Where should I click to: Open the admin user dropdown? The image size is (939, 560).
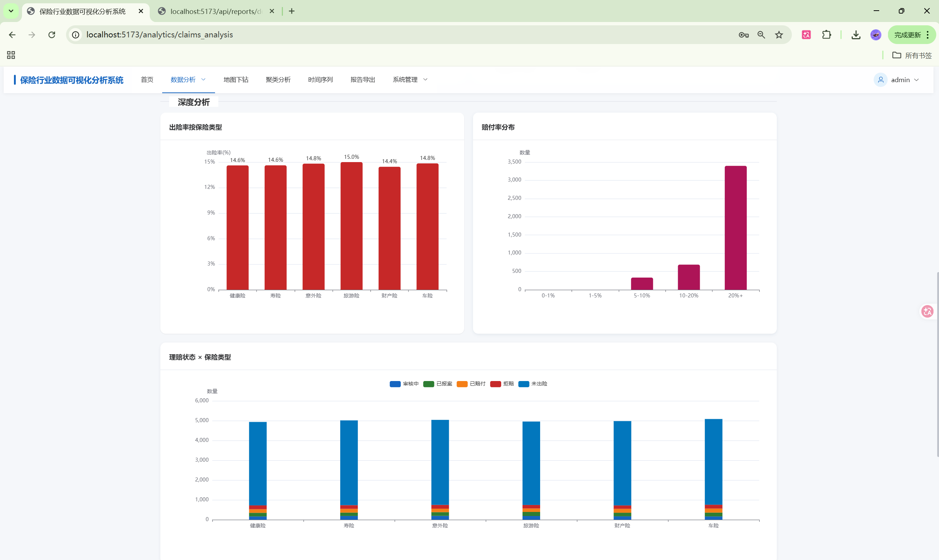[x=900, y=80]
